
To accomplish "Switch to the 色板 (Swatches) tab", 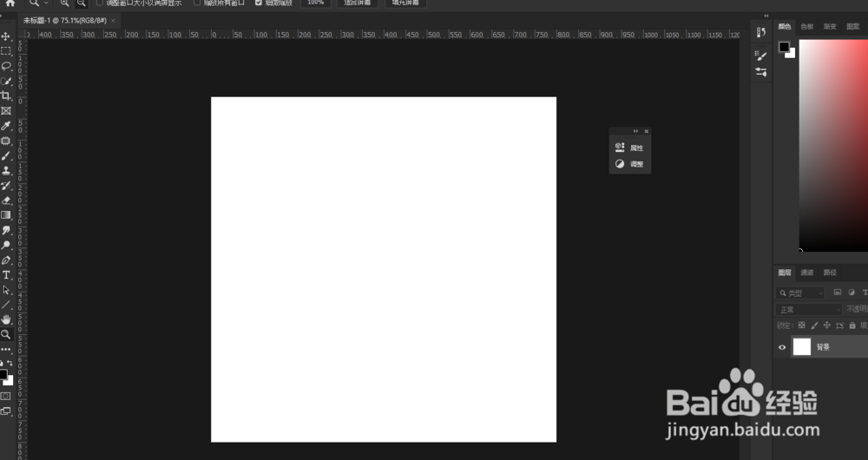I will click(807, 27).
